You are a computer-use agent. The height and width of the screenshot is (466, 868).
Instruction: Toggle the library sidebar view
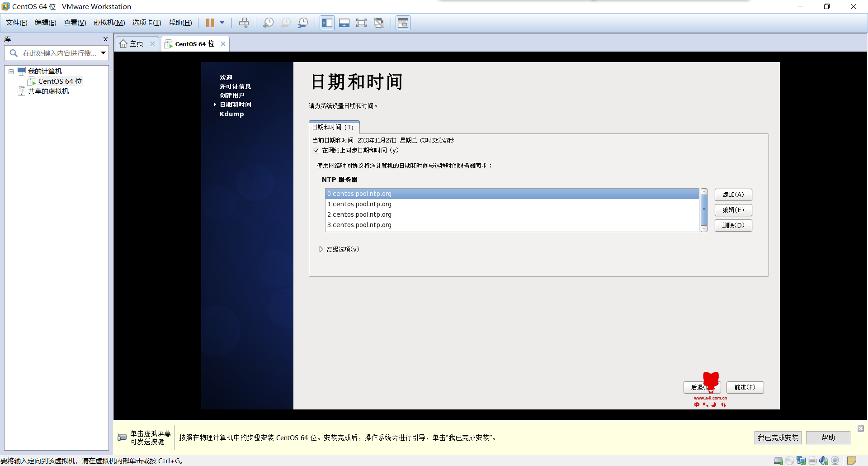click(x=327, y=23)
